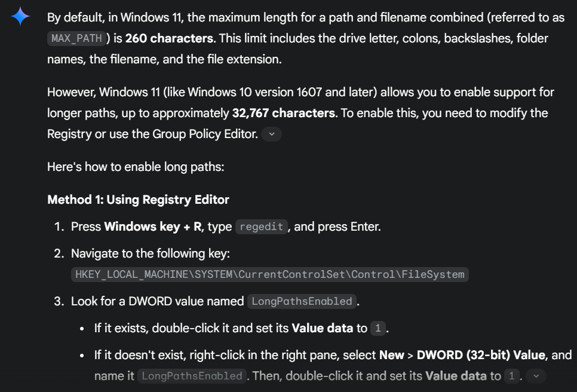Click the HKEY_LOCAL_MACHINE registry path code

(270, 275)
